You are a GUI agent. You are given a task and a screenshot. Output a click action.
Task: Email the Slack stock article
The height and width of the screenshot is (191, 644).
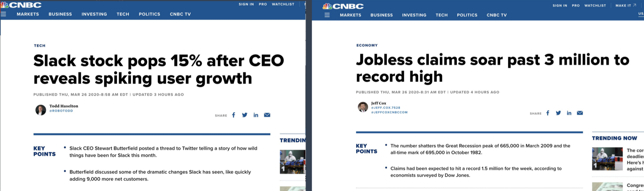click(x=267, y=115)
